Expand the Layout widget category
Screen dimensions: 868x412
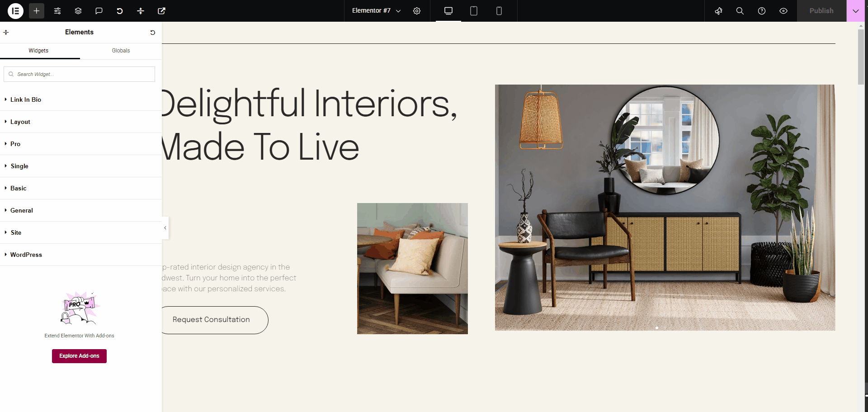(x=81, y=122)
